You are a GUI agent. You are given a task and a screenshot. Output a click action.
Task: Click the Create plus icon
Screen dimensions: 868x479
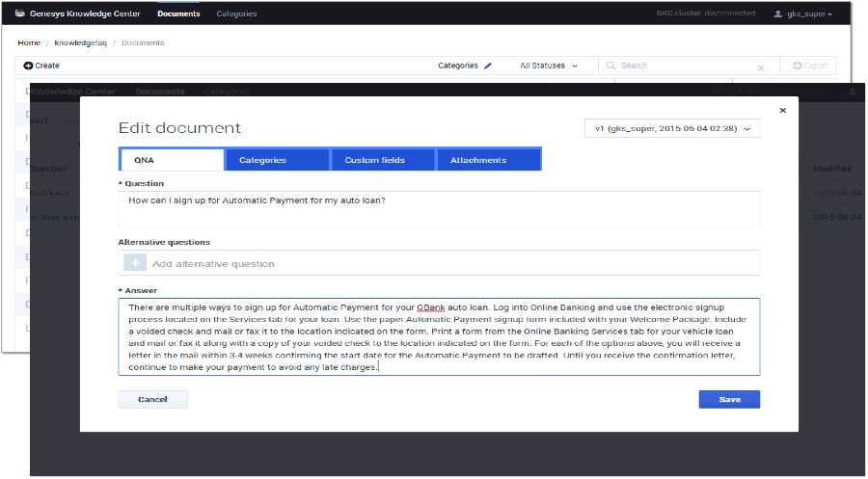[28, 66]
